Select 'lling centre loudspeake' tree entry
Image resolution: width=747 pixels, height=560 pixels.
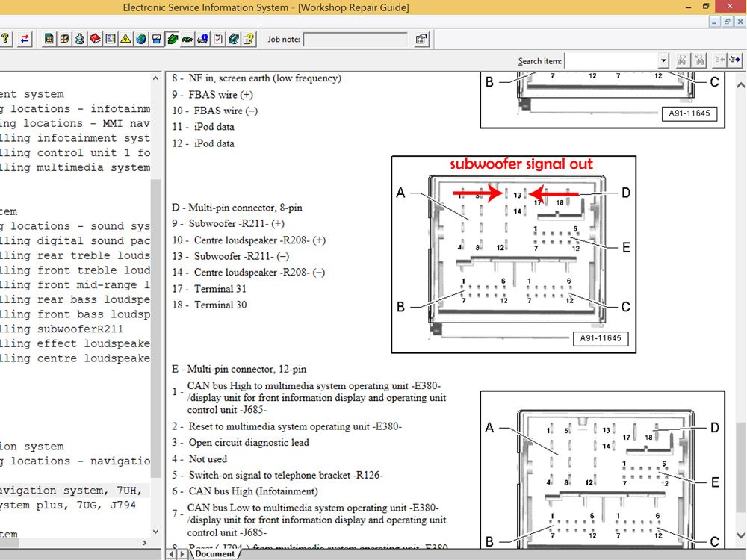[75, 358]
